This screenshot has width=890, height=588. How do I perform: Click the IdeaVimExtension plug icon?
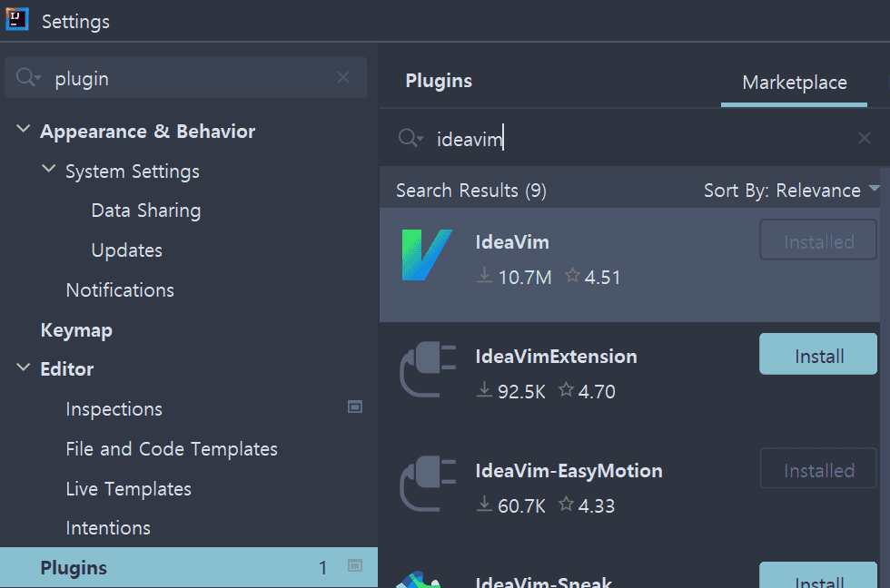[x=428, y=369]
